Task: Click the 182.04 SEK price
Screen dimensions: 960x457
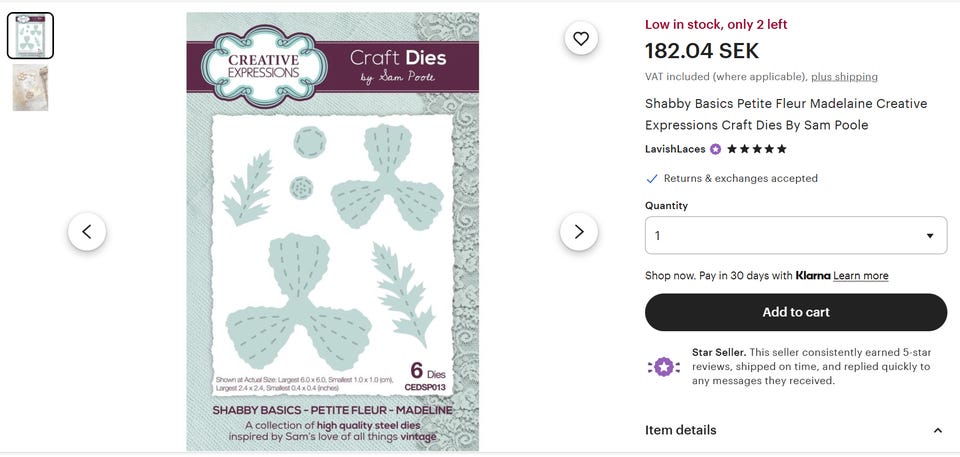Action: (x=702, y=51)
